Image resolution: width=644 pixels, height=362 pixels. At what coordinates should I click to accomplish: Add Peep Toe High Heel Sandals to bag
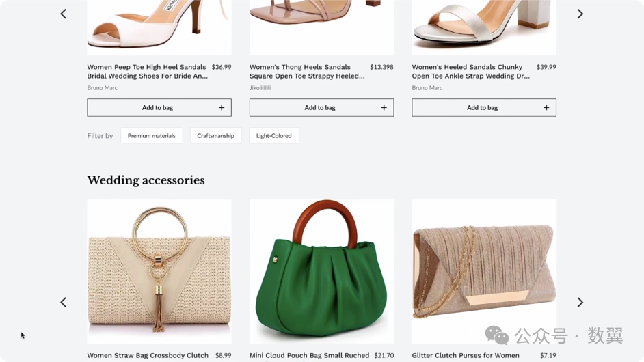[x=158, y=107]
